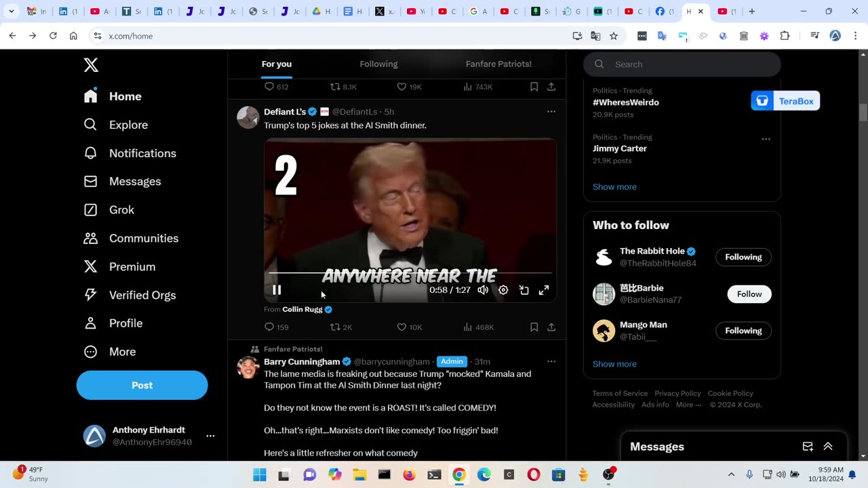
Task: Bookmark the top post with 743K views
Action: coord(534,87)
